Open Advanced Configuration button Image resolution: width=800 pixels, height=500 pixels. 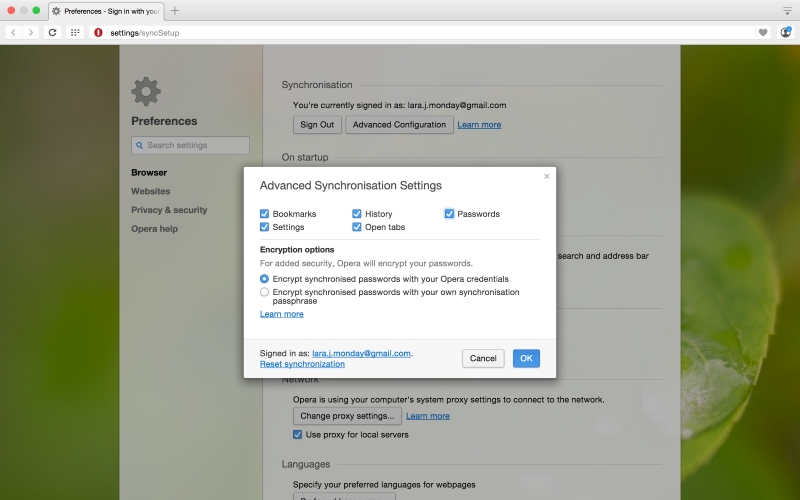(399, 124)
